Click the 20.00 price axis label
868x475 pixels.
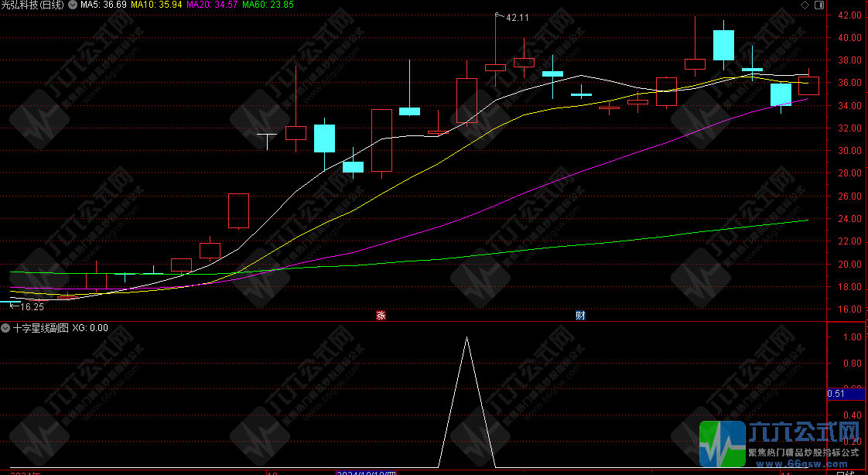[849, 265]
